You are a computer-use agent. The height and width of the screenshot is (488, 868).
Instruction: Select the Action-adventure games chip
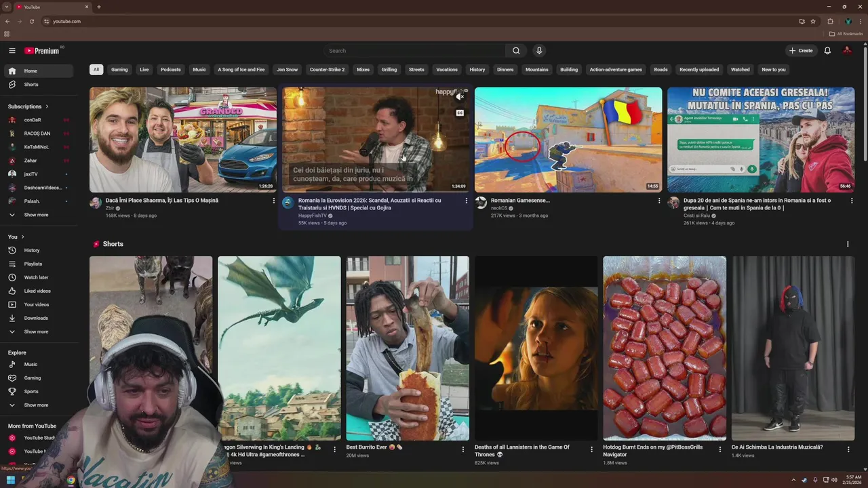pyautogui.click(x=616, y=70)
